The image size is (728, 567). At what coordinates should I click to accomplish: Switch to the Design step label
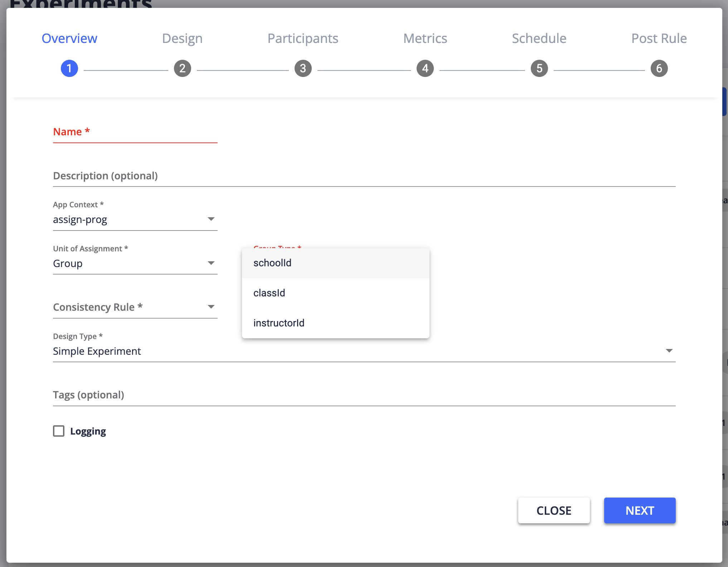182,38
